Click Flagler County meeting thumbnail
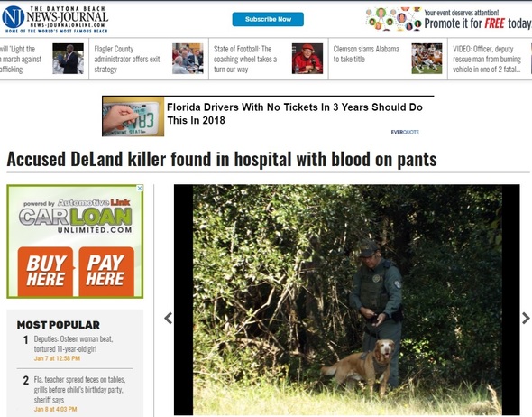Image resolution: width=532 pixels, height=417 pixels. pyautogui.click(x=188, y=59)
